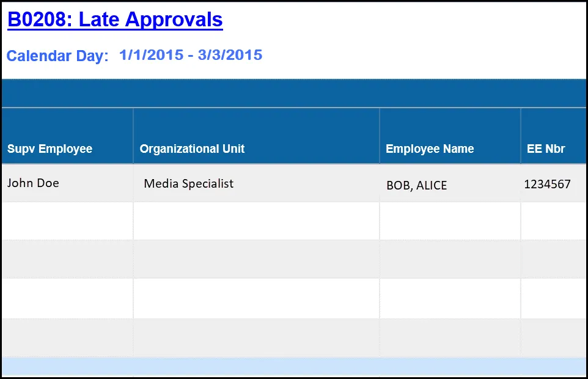Select the last empty Supv Employee cell above the footer

[x=67, y=337]
